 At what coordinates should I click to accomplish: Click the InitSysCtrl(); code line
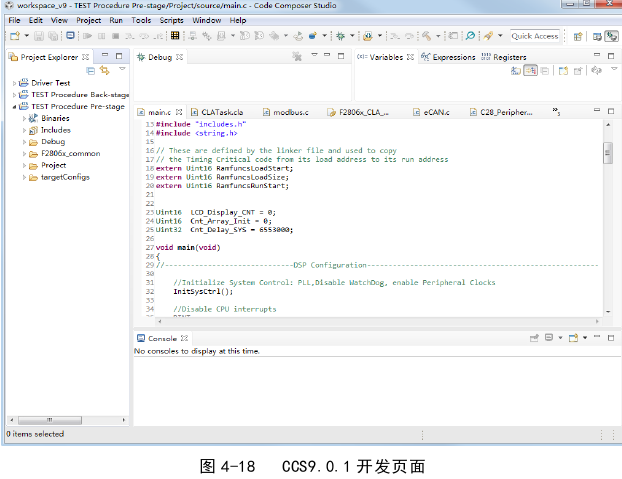pyautogui.click(x=203, y=291)
